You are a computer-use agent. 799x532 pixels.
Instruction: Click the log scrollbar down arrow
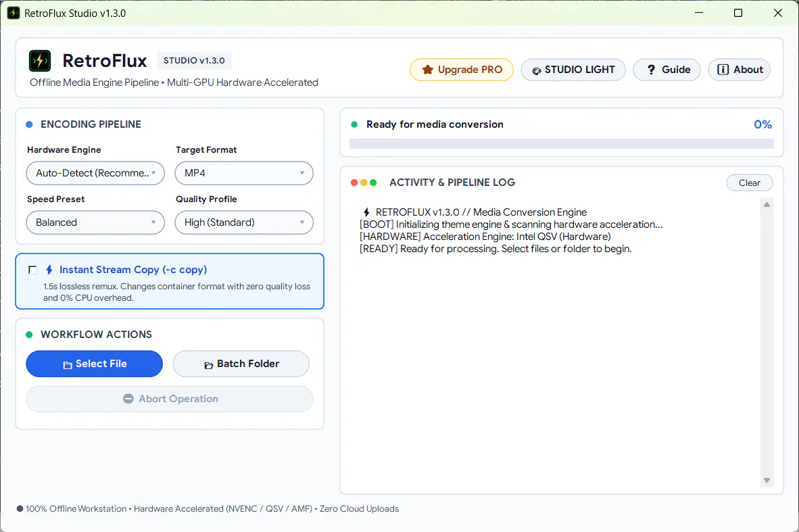767,481
